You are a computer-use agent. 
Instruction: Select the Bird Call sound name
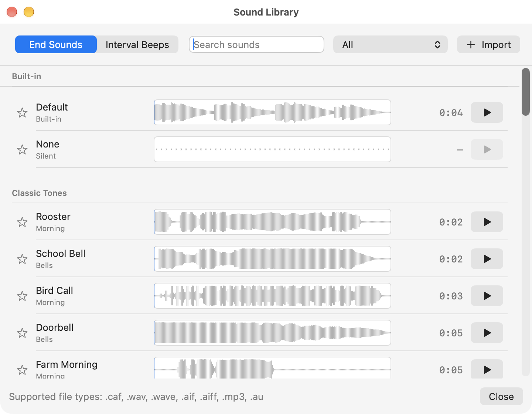pyautogui.click(x=54, y=291)
